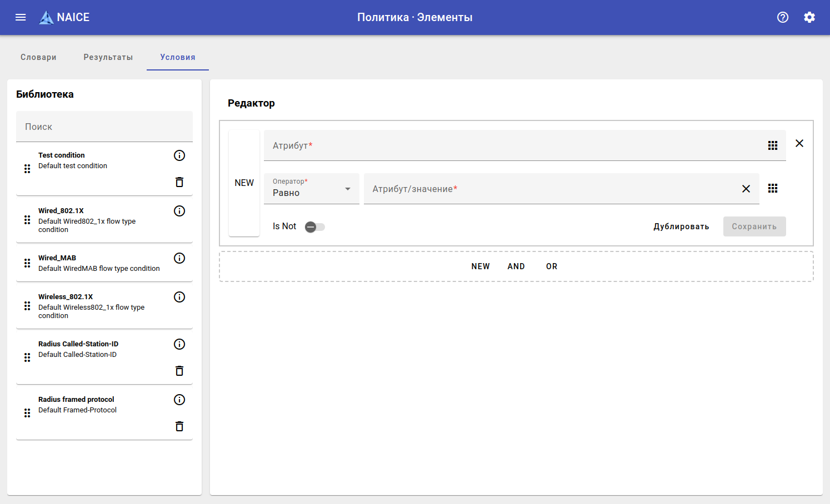This screenshot has height=504, width=830.
Task: Add an AND condition block
Action: [x=516, y=266]
